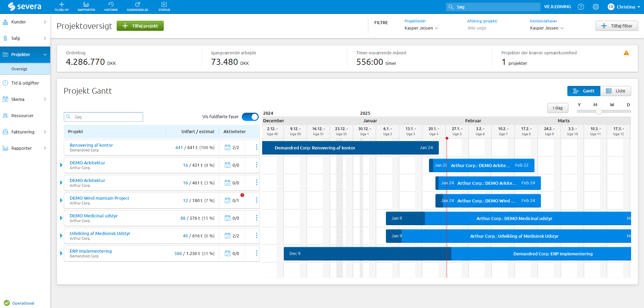Switch to Liste view

[x=616, y=91]
